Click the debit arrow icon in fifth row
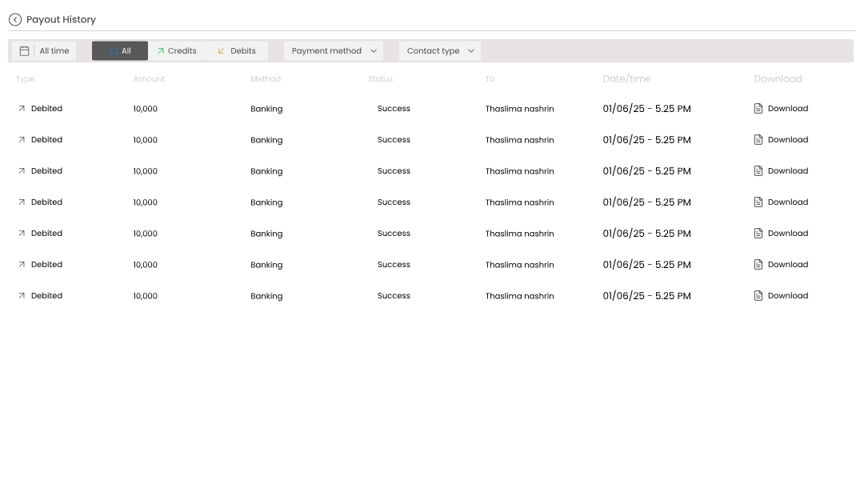 click(22, 234)
